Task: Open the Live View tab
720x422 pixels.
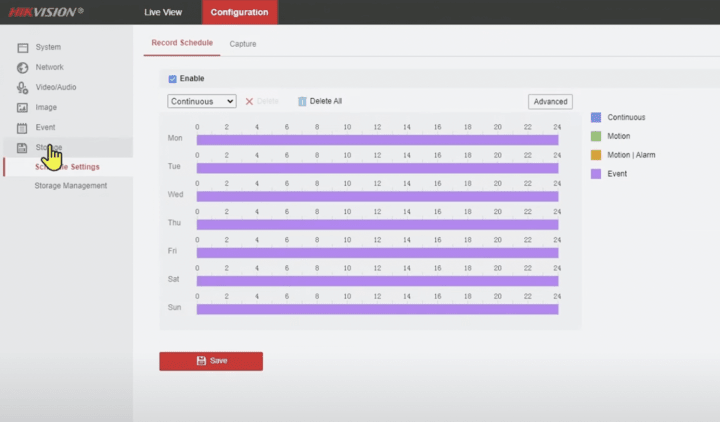Action: coord(163,12)
